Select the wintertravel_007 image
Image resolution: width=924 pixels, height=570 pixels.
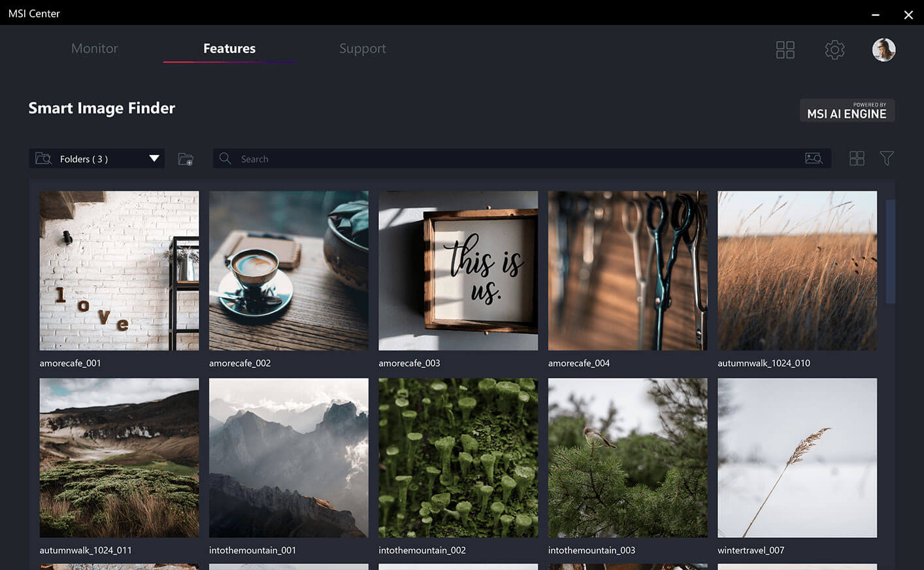tap(797, 458)
